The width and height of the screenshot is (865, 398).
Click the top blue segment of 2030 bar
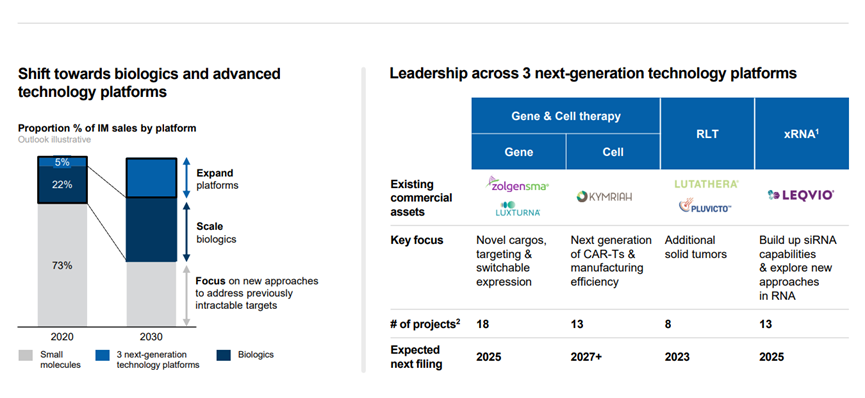[x=151, y=178]
